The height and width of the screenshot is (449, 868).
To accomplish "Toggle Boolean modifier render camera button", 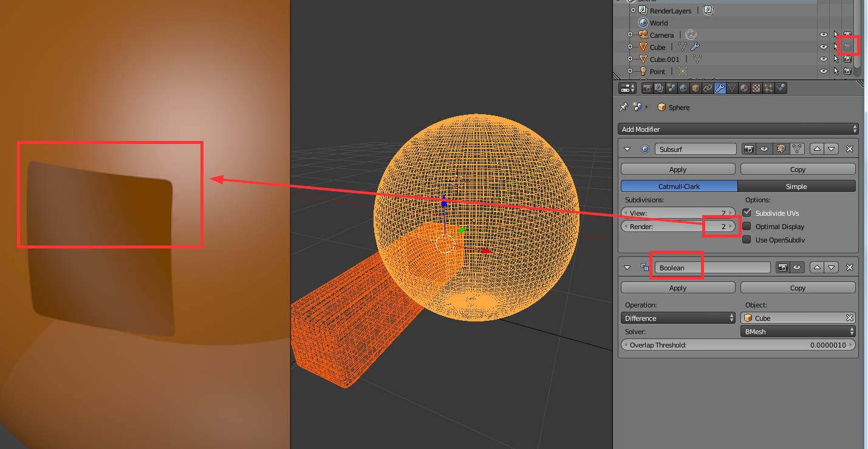I will [784, 267].
